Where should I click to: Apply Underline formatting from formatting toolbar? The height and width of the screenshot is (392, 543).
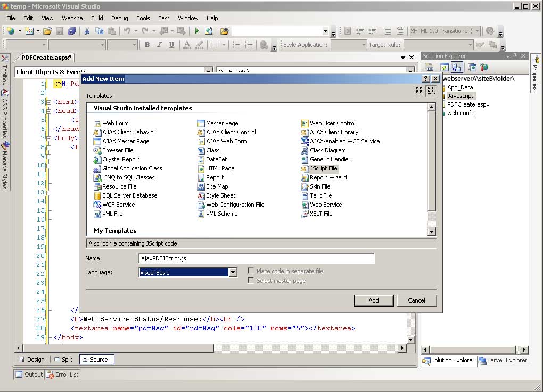click(x=171, y=45)
